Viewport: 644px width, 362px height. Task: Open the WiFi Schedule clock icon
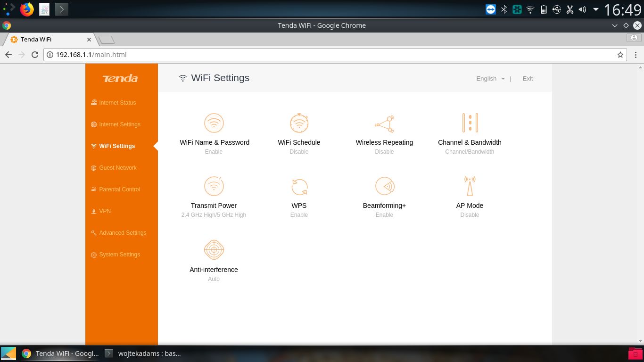[299, 123]
